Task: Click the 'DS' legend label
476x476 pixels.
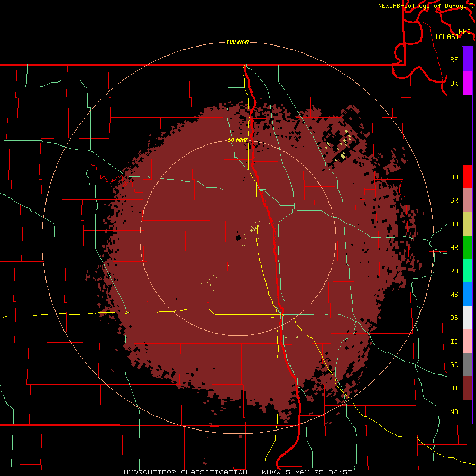Action: (x=454, y=318)
